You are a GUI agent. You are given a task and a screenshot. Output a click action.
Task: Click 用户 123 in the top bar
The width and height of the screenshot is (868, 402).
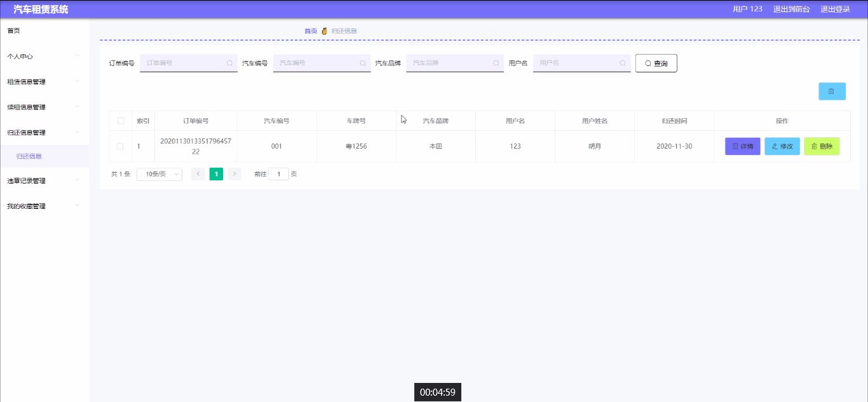pyautogui.click(x=747, y=9)
